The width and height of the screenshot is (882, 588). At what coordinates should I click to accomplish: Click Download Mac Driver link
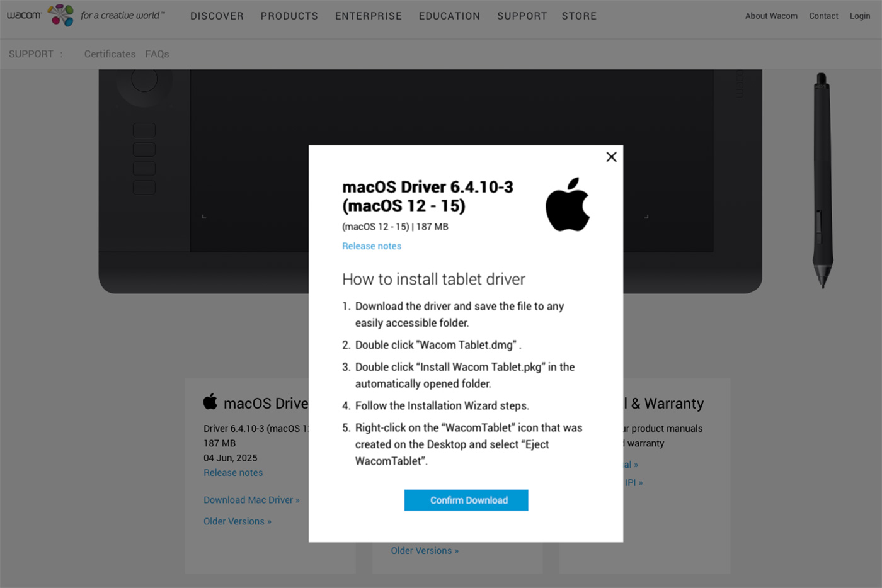click(x=251, y=500)
